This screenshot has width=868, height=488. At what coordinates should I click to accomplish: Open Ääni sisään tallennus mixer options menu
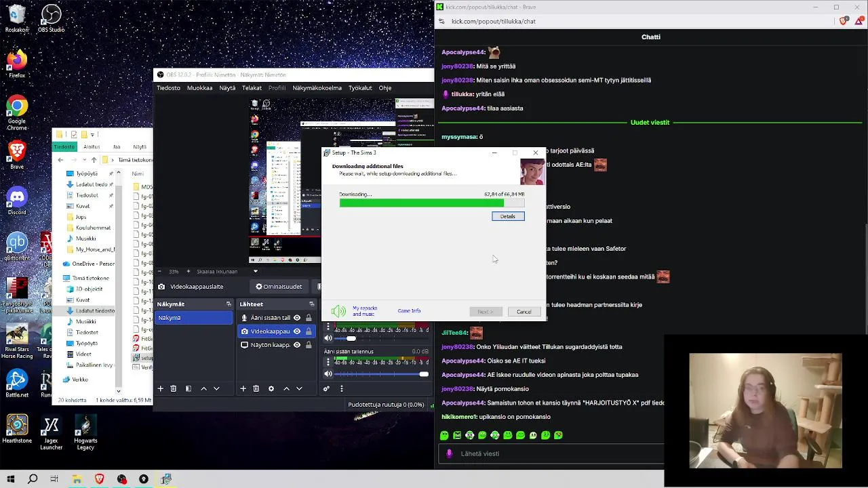328,362
